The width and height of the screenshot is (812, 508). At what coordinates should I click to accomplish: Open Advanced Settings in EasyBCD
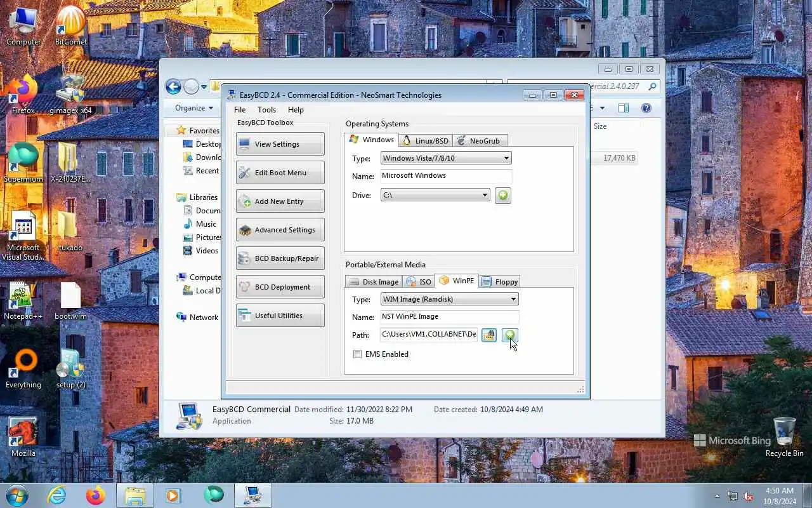point(280,230)
